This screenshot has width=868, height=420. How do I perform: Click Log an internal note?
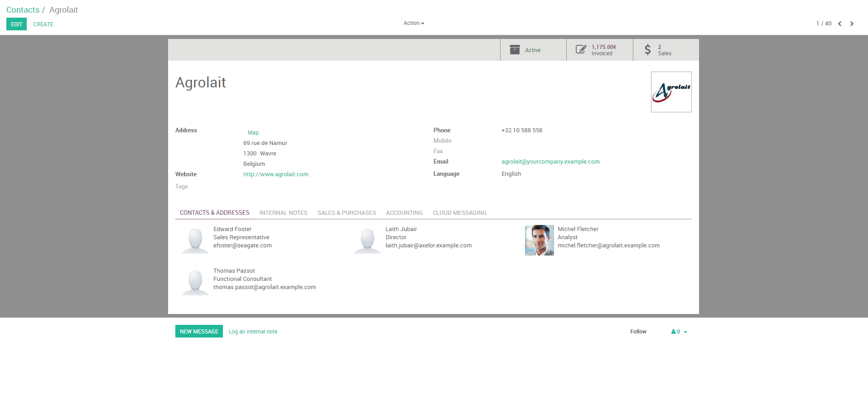(x=253, y=332)
